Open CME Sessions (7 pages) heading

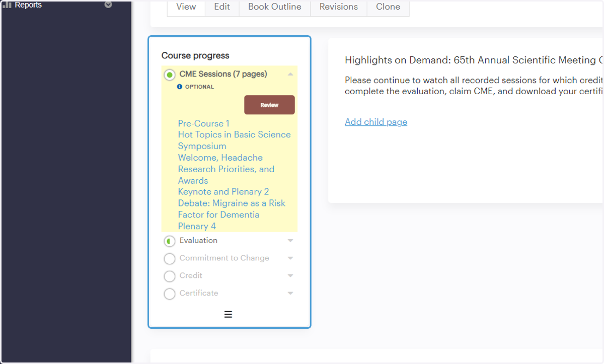[223, 74]
